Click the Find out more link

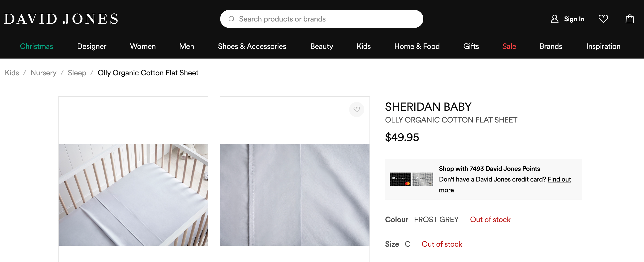coord(559,179)
